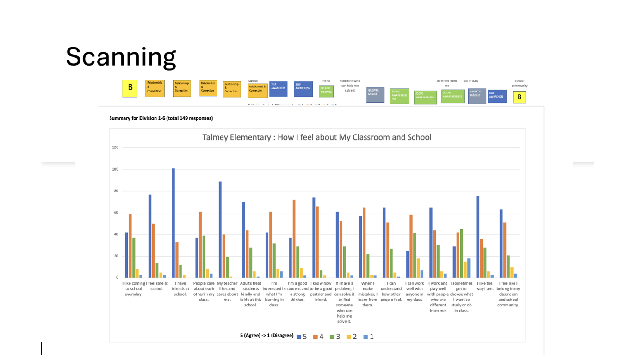Click "I'm interested in what I'm learning" label
Image resolution: width=644 pixels, height=355 pixels.
click(x=274, y=294)
